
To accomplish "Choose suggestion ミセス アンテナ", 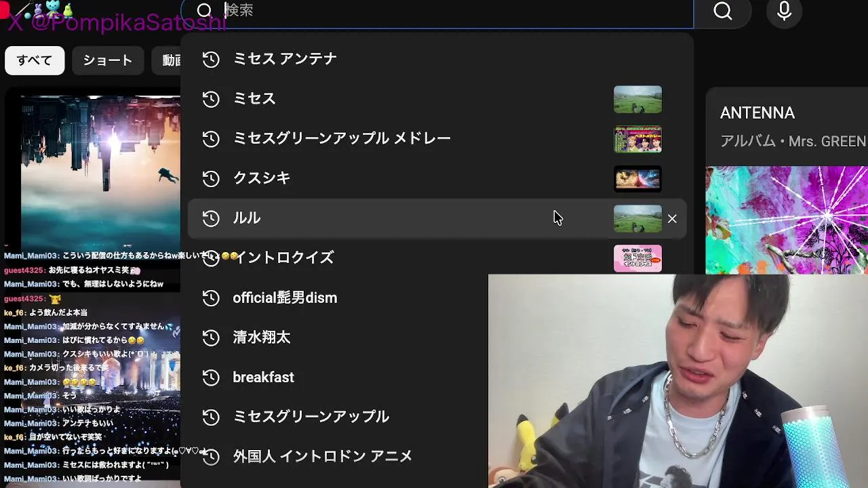I will pos(437,59).
